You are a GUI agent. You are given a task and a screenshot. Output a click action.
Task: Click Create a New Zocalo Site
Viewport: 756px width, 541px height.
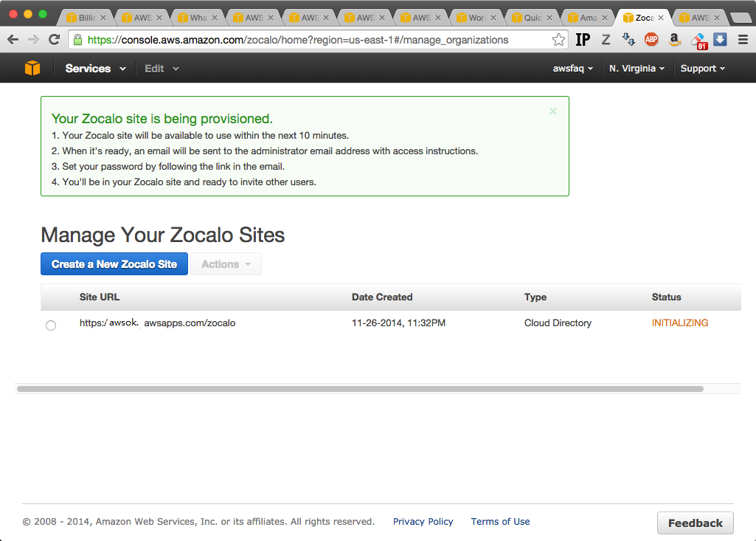click(114, 264)
